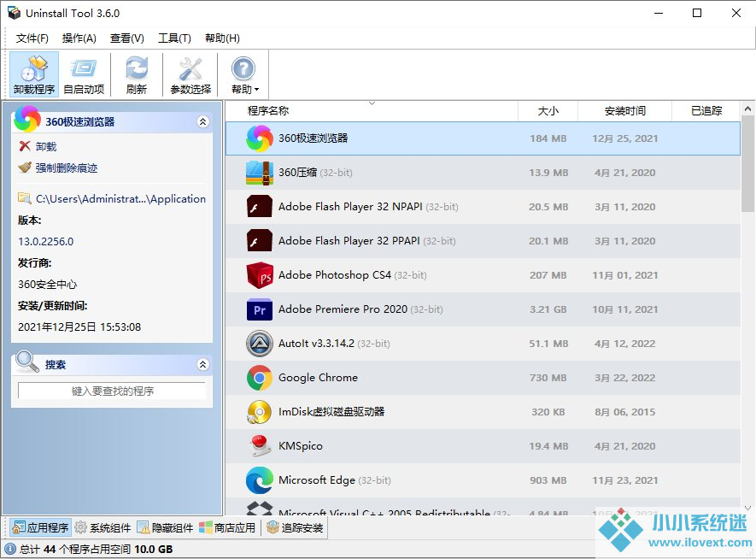Select the KMSpico icon
Screen dimensions: 756x559
(260, 446)
